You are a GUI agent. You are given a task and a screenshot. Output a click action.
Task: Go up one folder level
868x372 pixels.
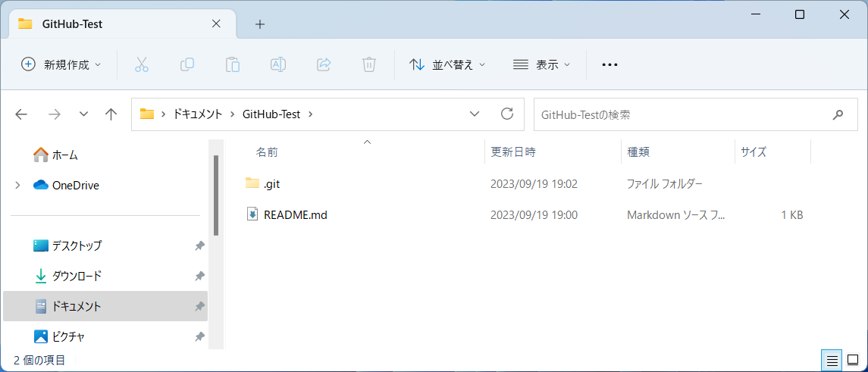pyautogui.click(x=111, y=114)
